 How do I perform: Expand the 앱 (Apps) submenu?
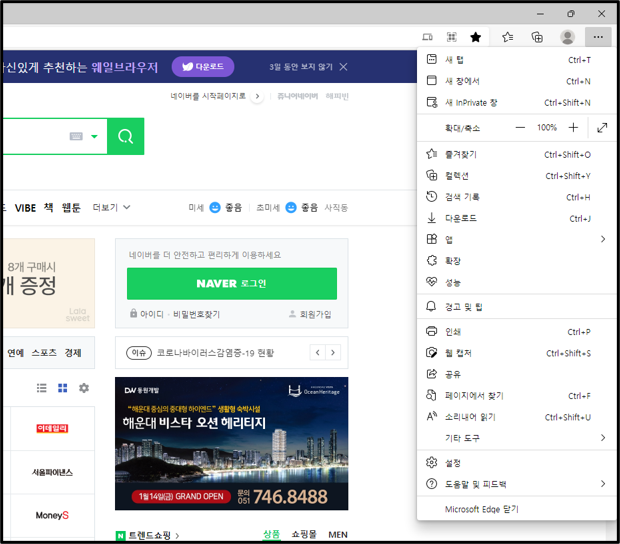pos(516,240)
